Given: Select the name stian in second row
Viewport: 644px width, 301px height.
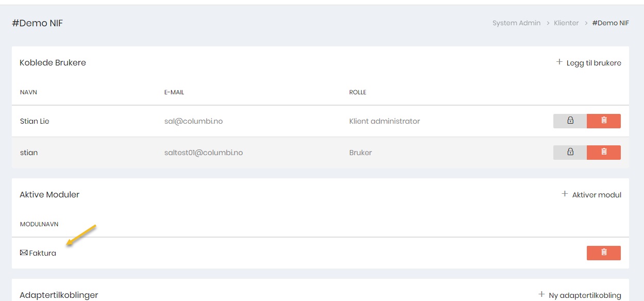Looking at the screenshot, I should 29,153.
